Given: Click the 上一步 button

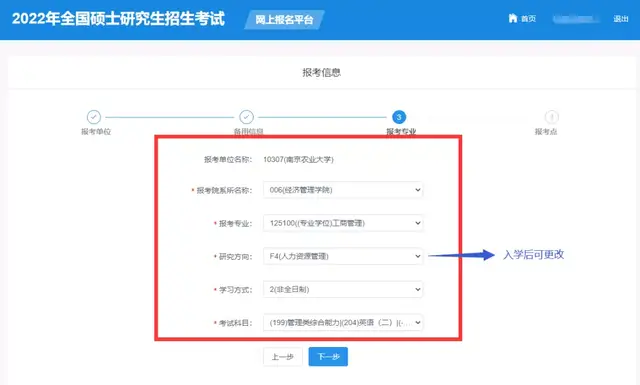Looking at the screenshot, I should tap(282, 357).
